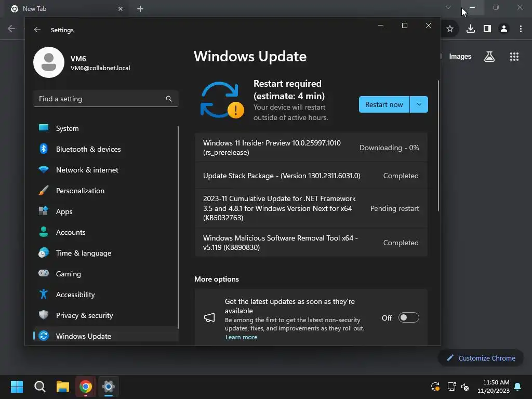Go back with the Settings back arrow
532x399 pixels.
[37, 30]
